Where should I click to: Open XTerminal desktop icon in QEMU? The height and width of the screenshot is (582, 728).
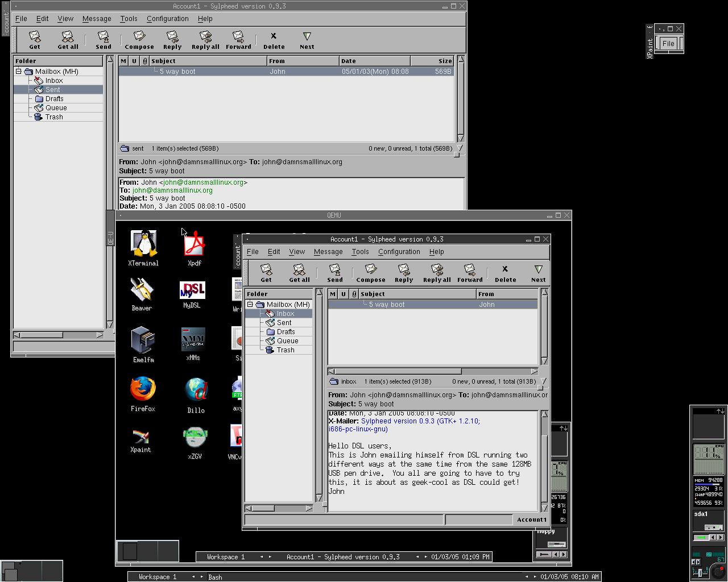[x=143, y=248]
